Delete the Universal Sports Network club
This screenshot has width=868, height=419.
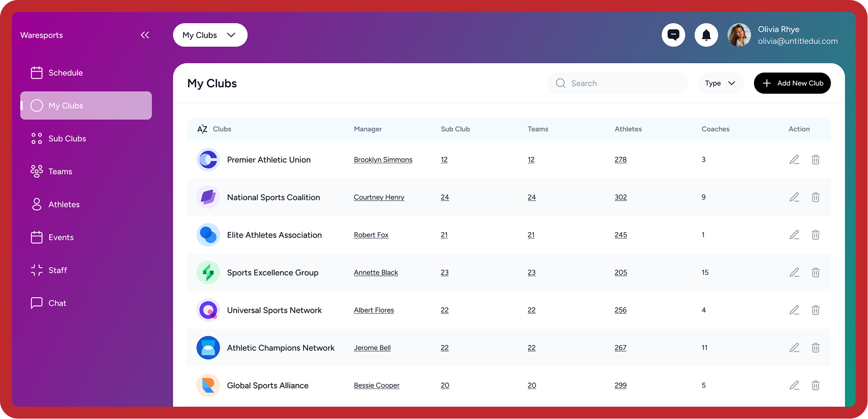(815, 310)
